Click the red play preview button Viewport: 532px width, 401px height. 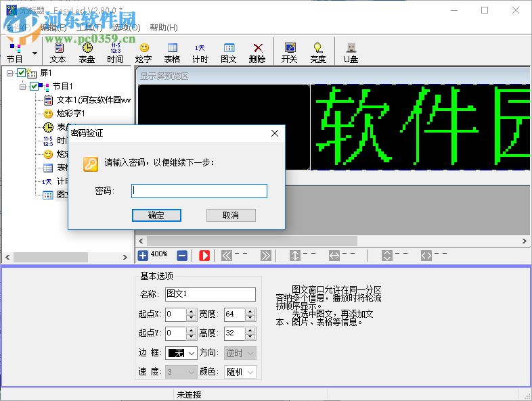click(204, 256)
